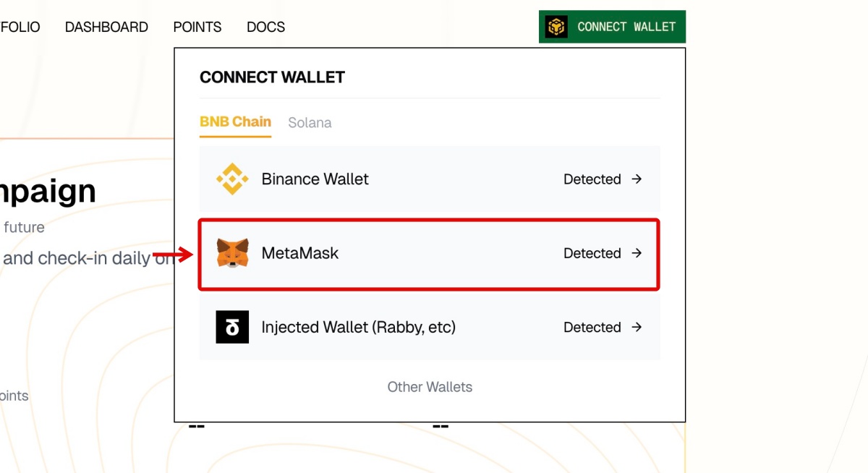
Task: Click the arrow next to Binance Wallet Detected
Action: point(637,179)
